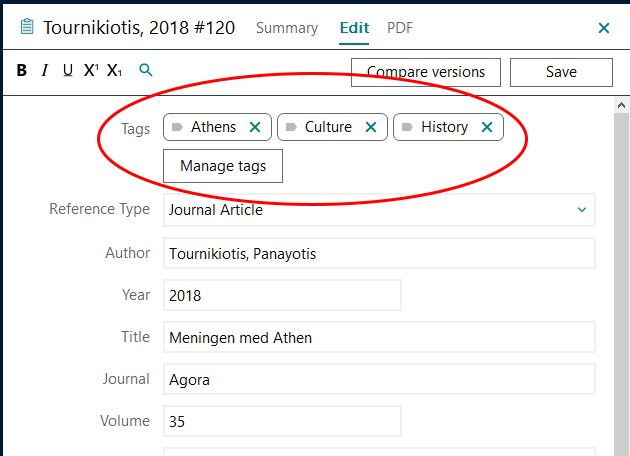Click the Athens tag label icon
Screen dimensions: 630x456
177,127
